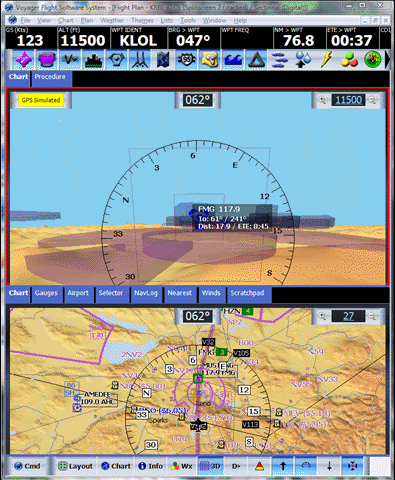Click the red triangle warning icon

259,466
